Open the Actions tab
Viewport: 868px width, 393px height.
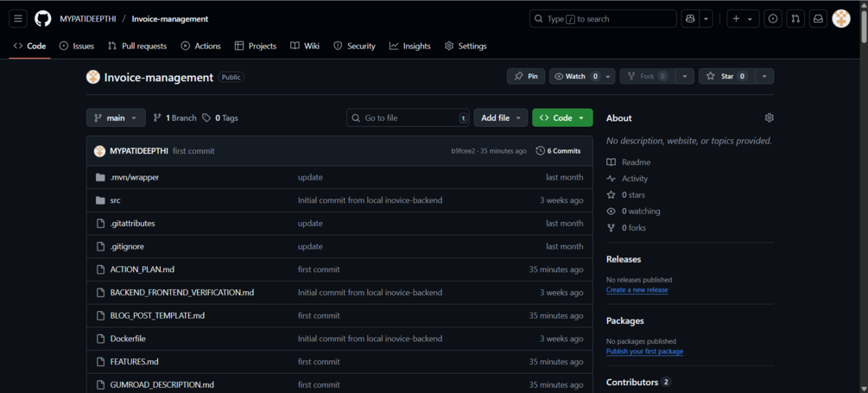click(201, 46)
